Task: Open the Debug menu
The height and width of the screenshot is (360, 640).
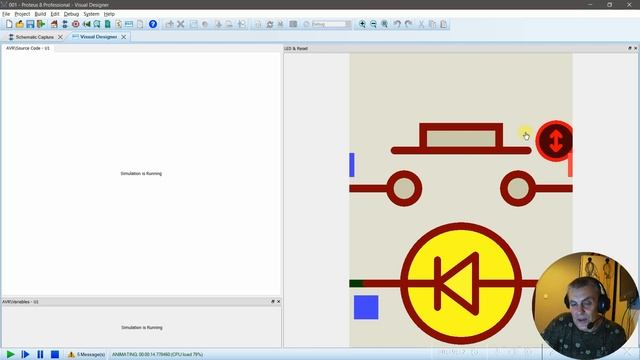Action: [x=71, y=14]
